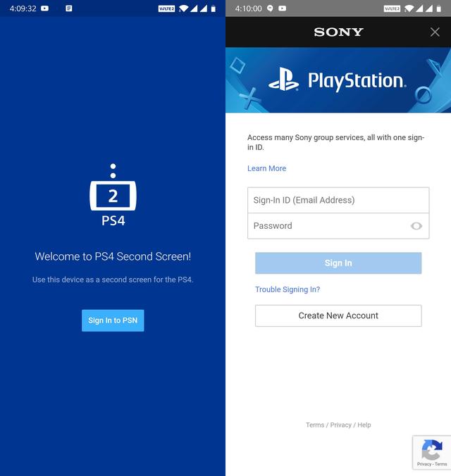Tap the 'Access many Sony group services' text

336,142
